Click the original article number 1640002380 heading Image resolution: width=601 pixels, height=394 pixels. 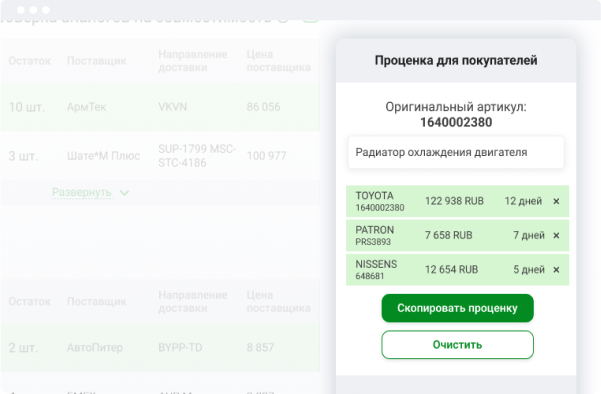tap(456, 122)
